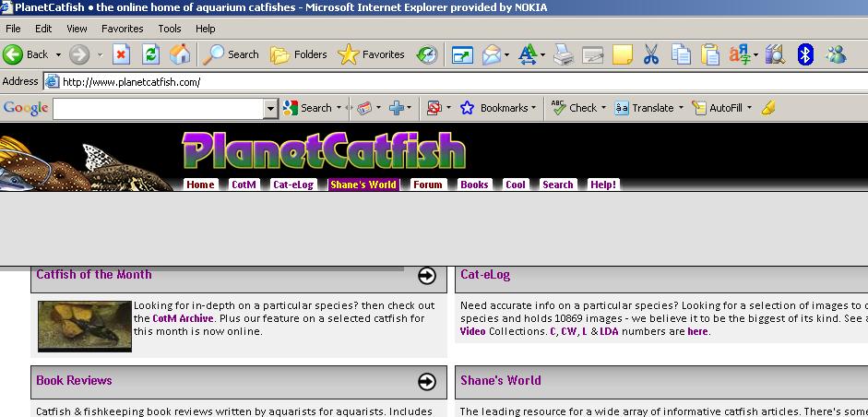Open the Search pane magnifier button
The image size is (868, 417).
(x=231, y=54)
